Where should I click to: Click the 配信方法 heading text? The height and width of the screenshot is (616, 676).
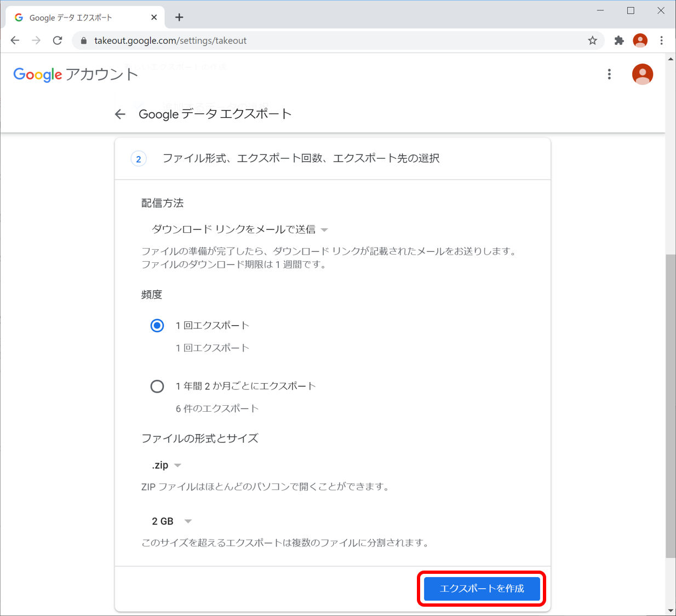163,203
